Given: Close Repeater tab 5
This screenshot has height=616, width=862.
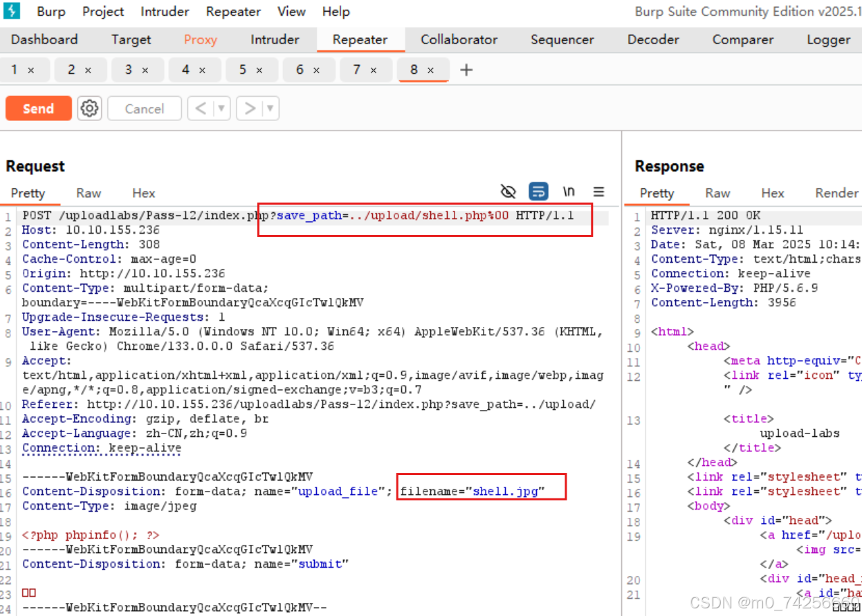Looking at the screenshot, I should coord(259,70).
